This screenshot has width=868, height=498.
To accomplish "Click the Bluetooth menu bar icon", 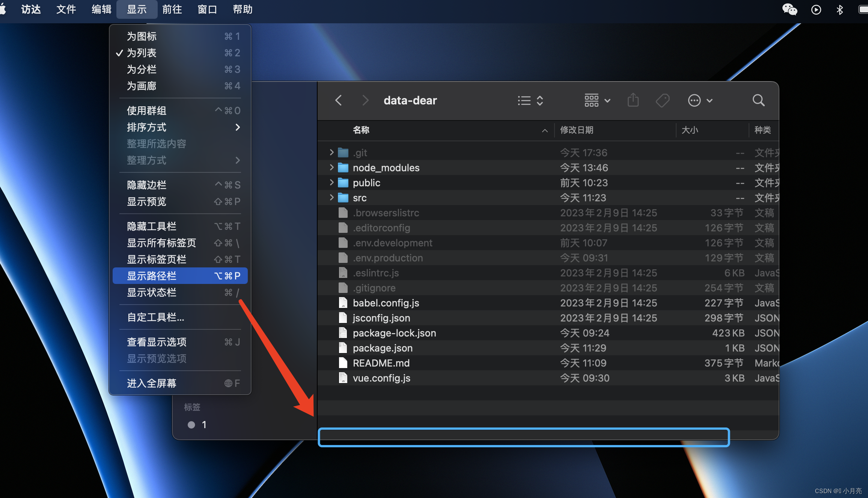I will pyautogui.click(x=840, y=9).
